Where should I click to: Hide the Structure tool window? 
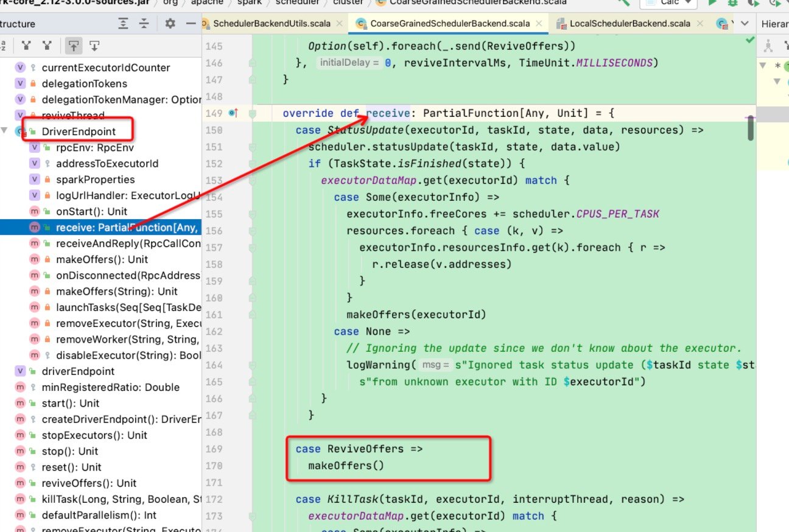[191, 24]
